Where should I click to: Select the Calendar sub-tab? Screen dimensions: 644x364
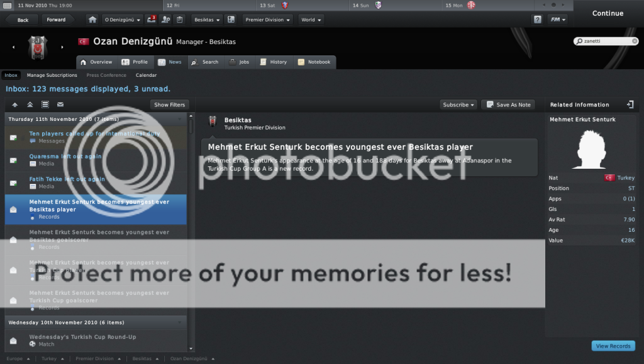146,76
